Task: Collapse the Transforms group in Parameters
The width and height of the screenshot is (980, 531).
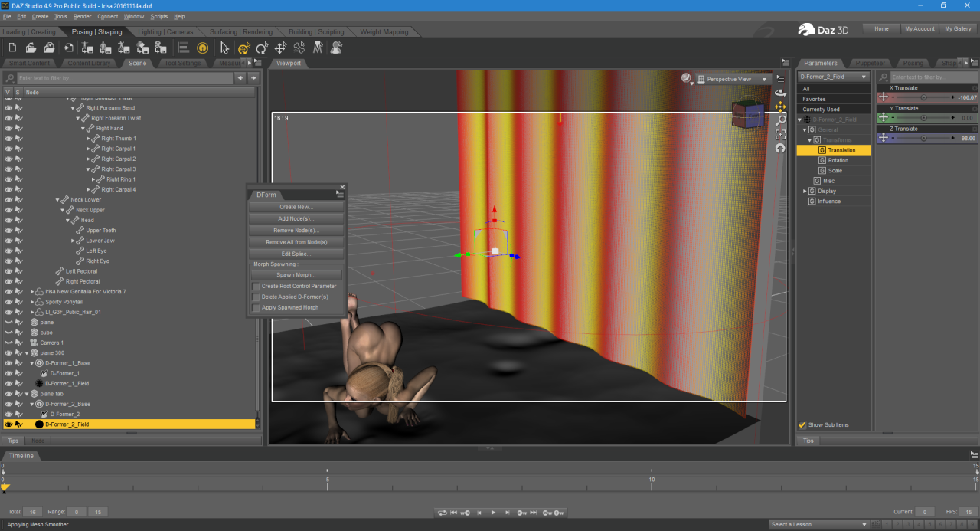Action: click(x=809, y=140)
